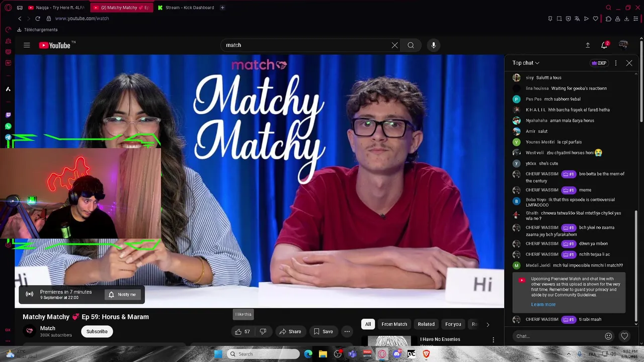Viewport: 644px width, 362px height.
Task: Select the Related filter chip
Action: click(426, 324)
